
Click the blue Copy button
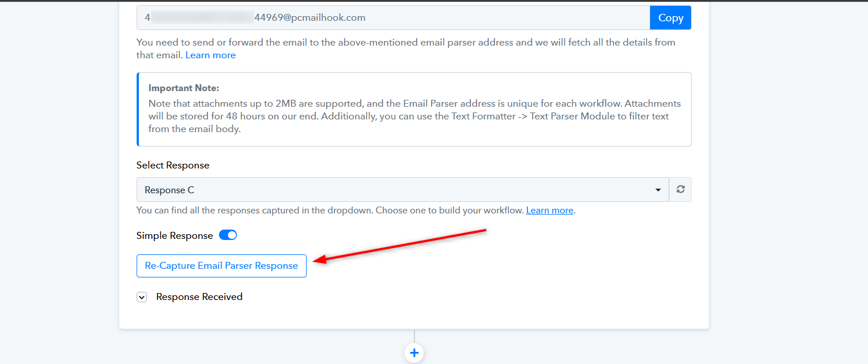[670, 18]
